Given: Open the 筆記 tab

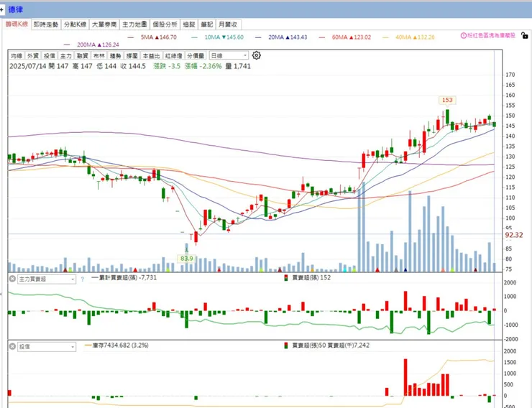Looking at the screenshot, I should tap(206, 24).
